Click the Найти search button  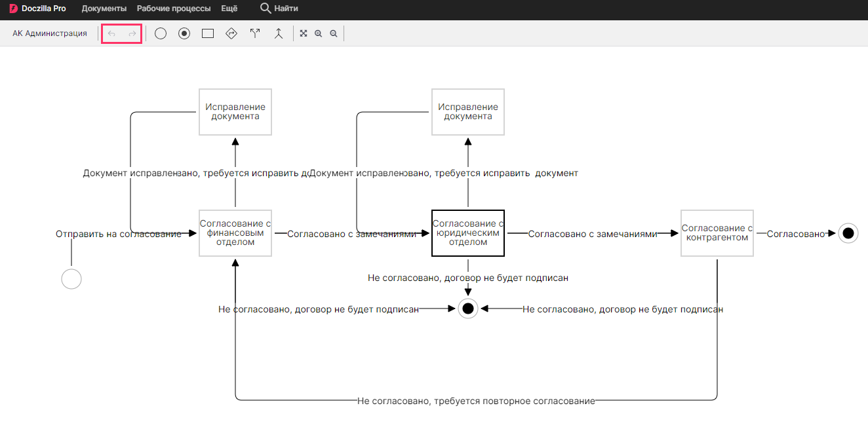[x=279, y=9]
